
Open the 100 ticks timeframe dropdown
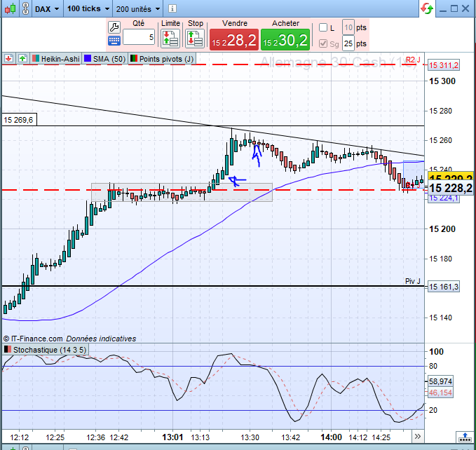coord(88,9)
